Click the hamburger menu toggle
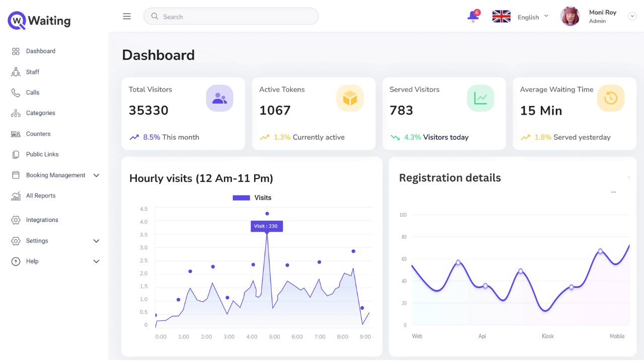 [127, 16]
